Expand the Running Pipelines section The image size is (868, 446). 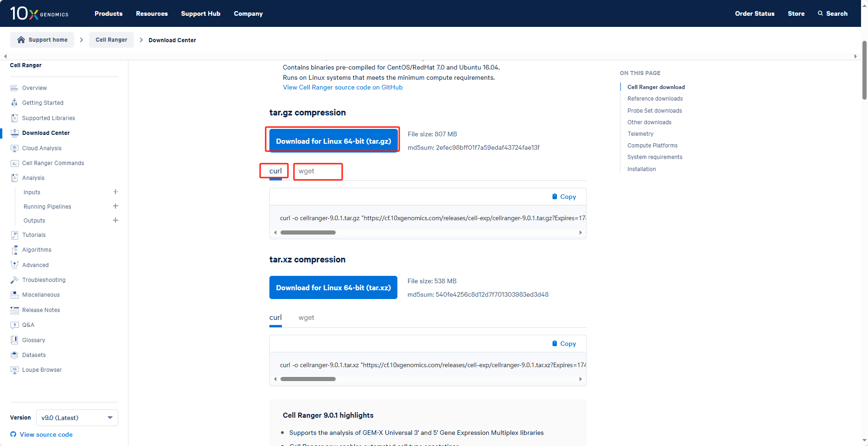pyautogui.click(x=115, y=206)
